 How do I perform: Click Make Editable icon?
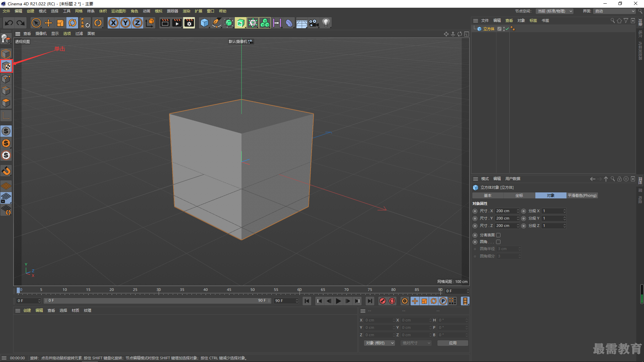6,39
